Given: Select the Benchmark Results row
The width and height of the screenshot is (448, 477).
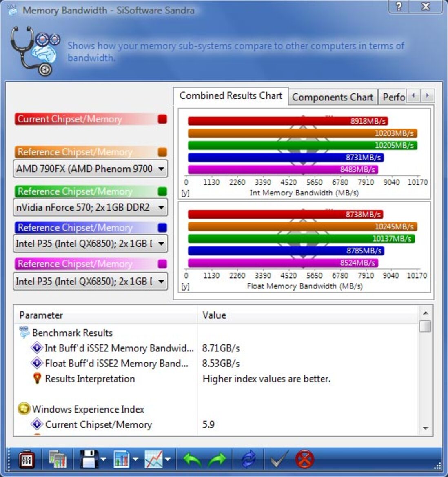Looking at the screenshot, I should pos(216,333).
